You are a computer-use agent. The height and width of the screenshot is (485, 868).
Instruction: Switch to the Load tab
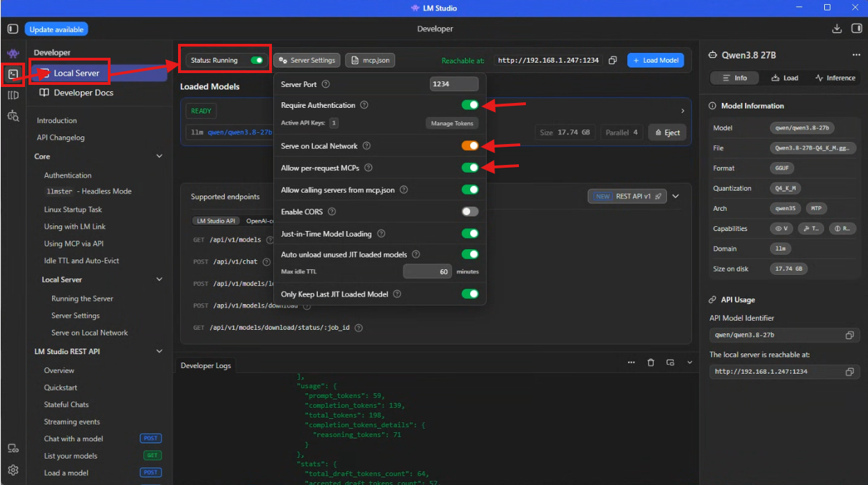[x=785, y=78]
